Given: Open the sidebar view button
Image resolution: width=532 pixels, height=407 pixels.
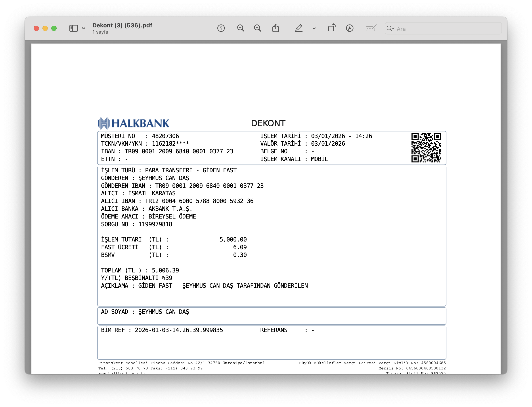Looking at the screenshot, I should 73,28.
